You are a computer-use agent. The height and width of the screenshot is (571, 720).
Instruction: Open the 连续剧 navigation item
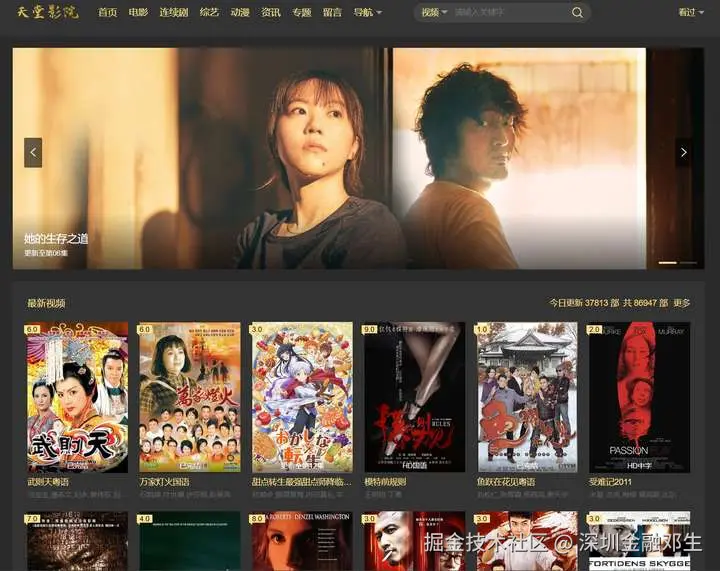[174, 12]
